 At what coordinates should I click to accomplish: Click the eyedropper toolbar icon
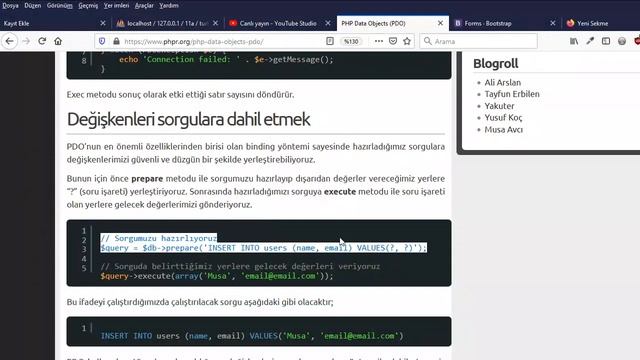tap(590, 41)
